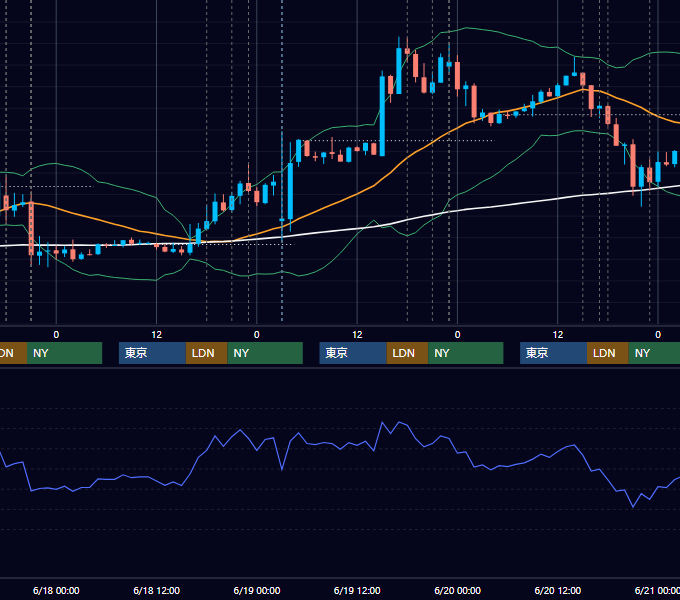The width and height of the screenshot is (680, 600).
Task: Select the NY session block spanning 6/19 00:00
Action: coord(265,353)
